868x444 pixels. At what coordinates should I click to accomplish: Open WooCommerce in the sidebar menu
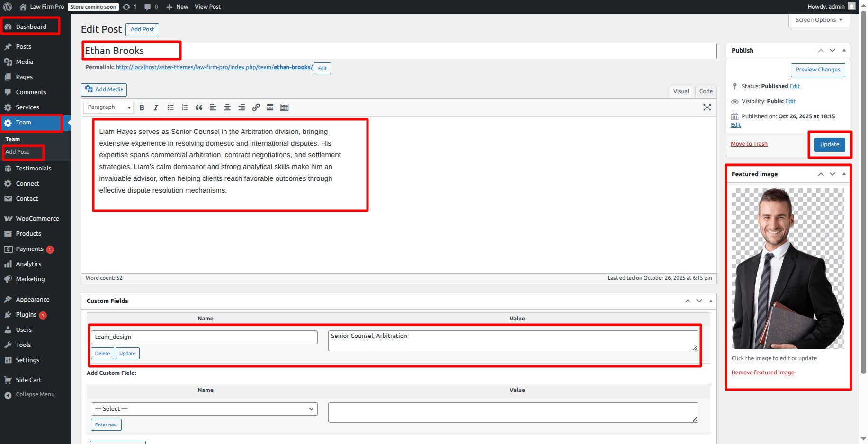(37, 219)
